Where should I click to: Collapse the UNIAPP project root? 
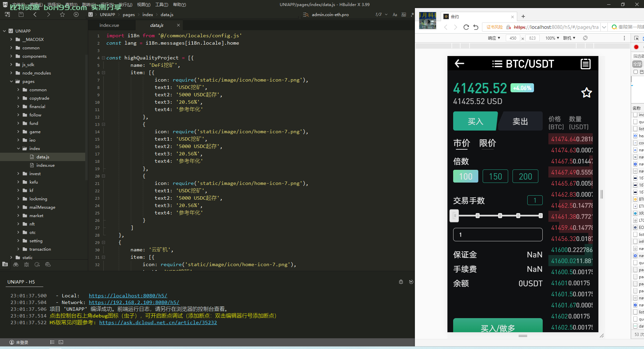point(4,31)
